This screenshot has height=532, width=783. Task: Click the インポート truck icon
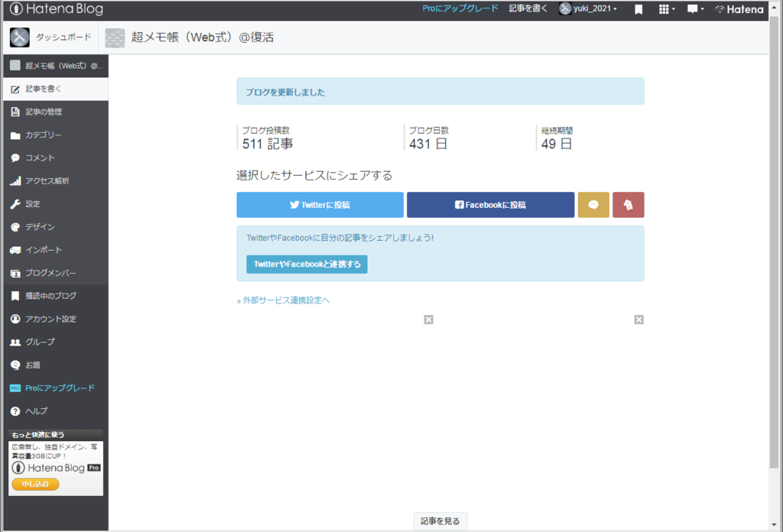(x=15, y=250)
